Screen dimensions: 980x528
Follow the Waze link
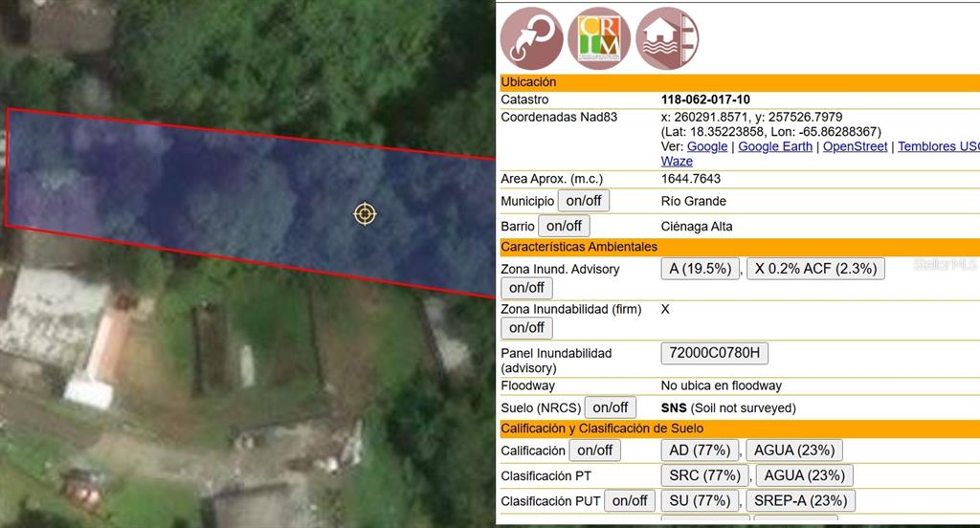[677, 162]
